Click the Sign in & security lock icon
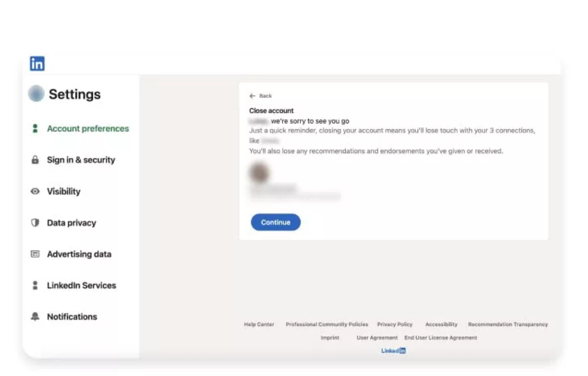The image size is (588, 376). (x=35, y=160)
